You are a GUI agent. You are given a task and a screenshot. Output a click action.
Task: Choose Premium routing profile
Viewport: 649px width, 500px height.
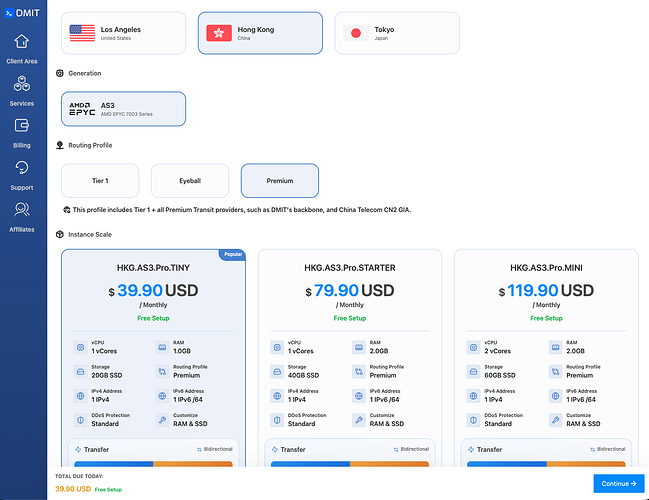[x=280, y=180]
